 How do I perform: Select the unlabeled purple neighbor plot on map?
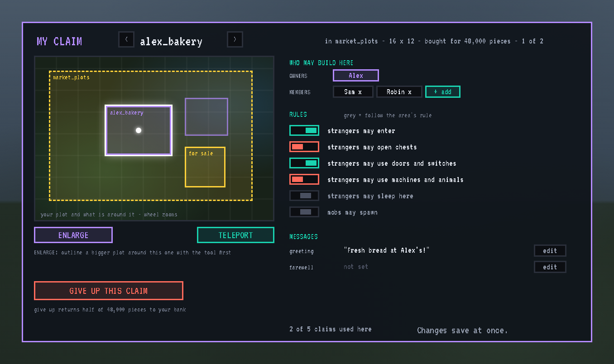pos(206,117)
